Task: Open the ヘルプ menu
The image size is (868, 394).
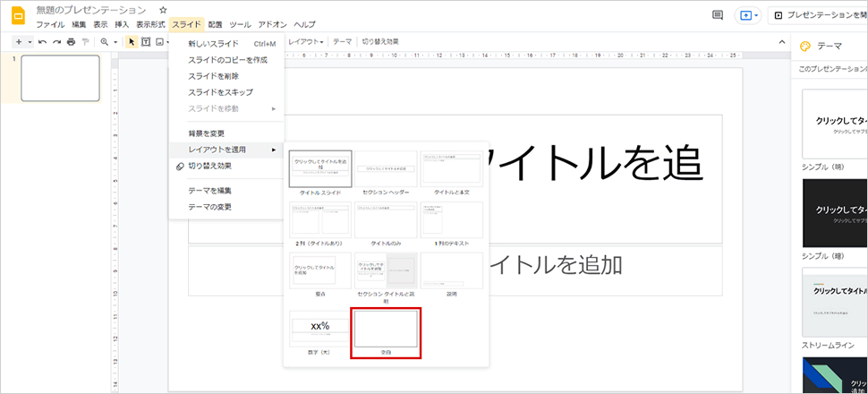Action: 304,24
